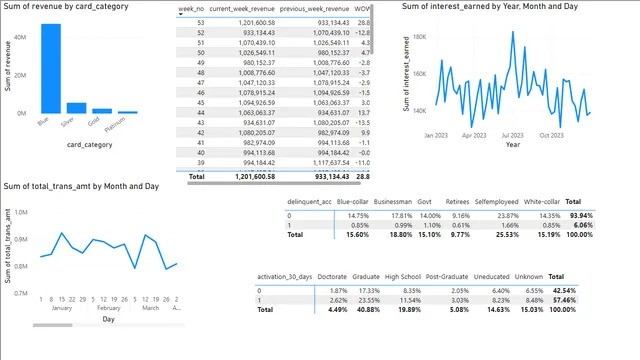Image resolution: width=640 pixels, height=360 pixels.
Task: Select week 51 row number
Action: click(x=200, y=43)
